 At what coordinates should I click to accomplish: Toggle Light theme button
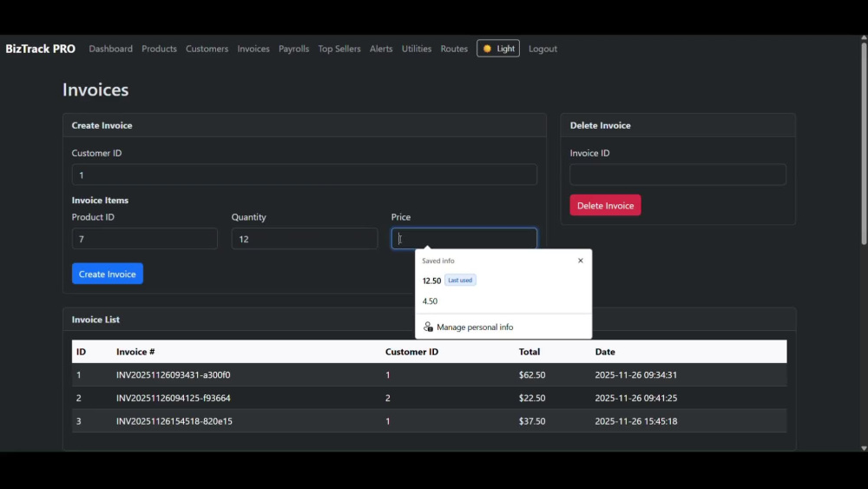[x=497, y=49]
